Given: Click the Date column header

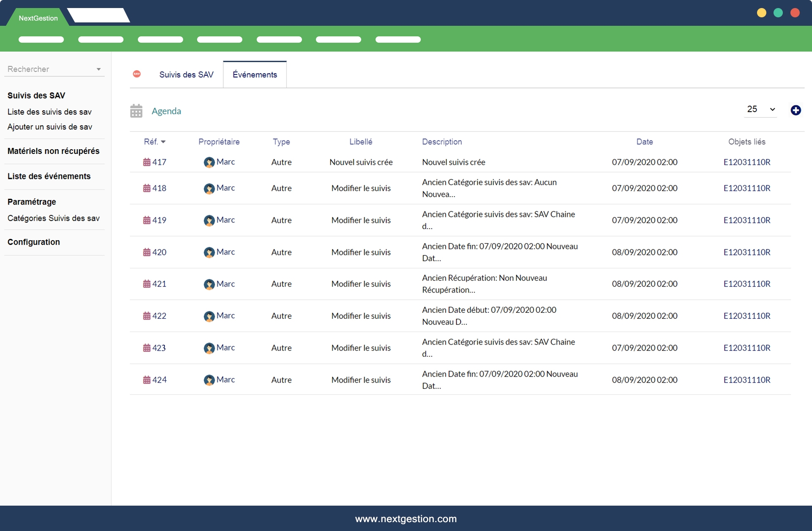Looking at the screenshot, I should (x=644, y=142).
